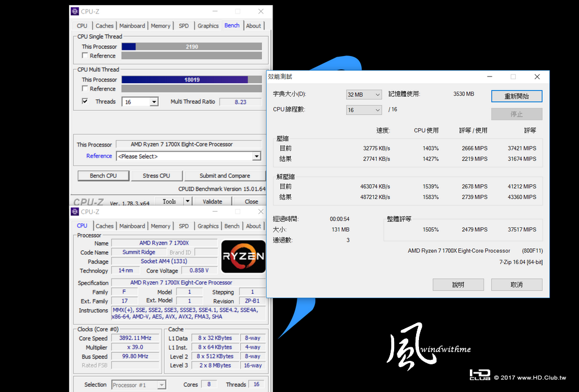Image resolution: width=579 pixels, height=392 pixels.
Task: Switch to the Mainboard tab in Bench window
Action: pos(132,25)
